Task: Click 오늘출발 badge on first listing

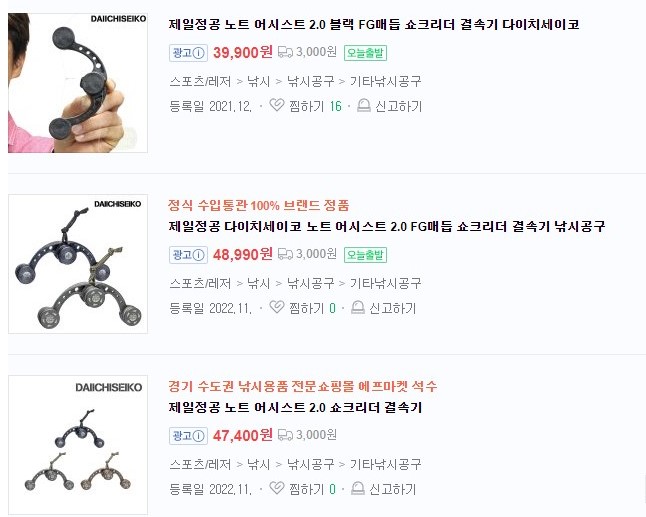Action: click(365, 53)
